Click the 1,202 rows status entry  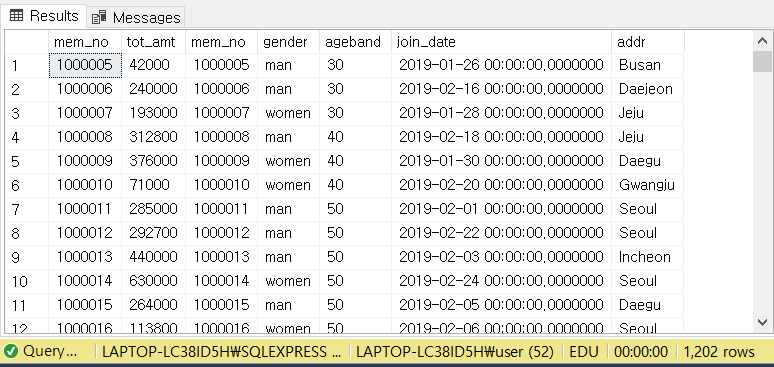pos(719,352)
